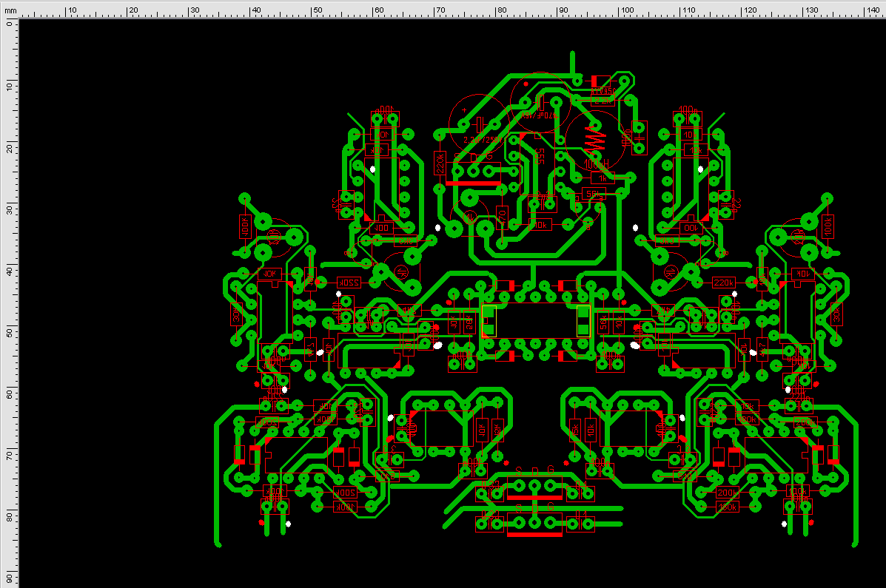886x588 pixels.
Task: Select the right yellow-outlined pad pair at board center
Action: [x=584, y=321]
